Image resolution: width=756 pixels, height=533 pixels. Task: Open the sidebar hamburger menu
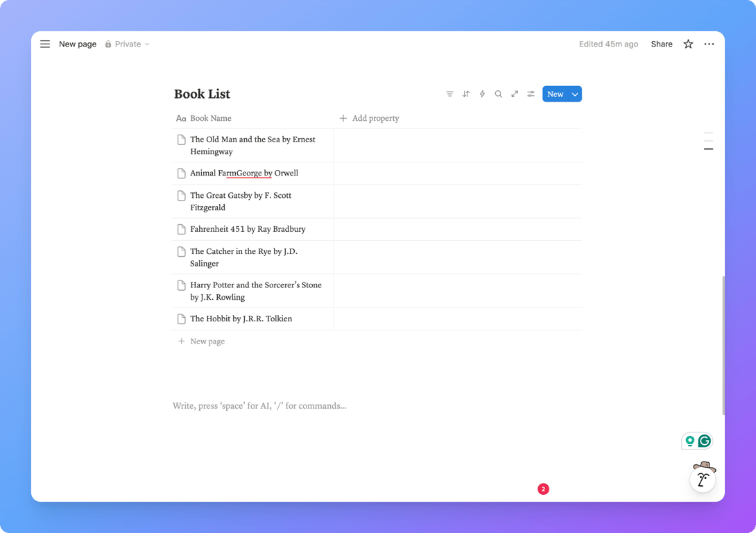point(45,44)
